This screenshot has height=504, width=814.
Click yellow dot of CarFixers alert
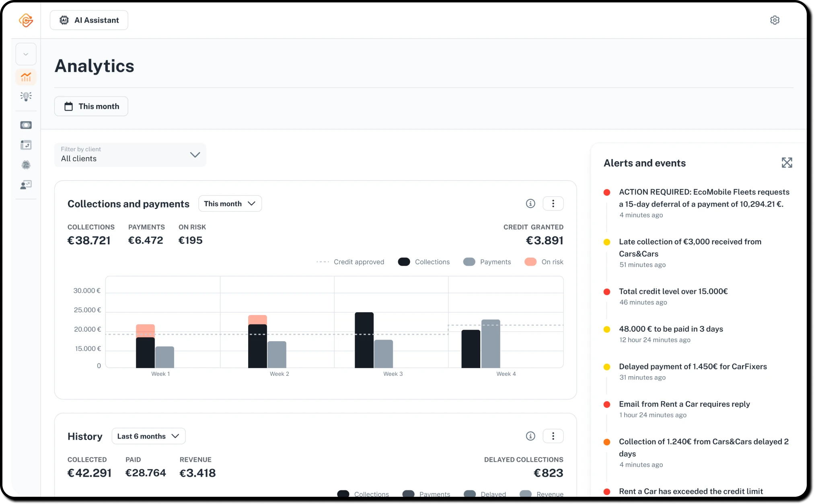[x=607, y=367]
